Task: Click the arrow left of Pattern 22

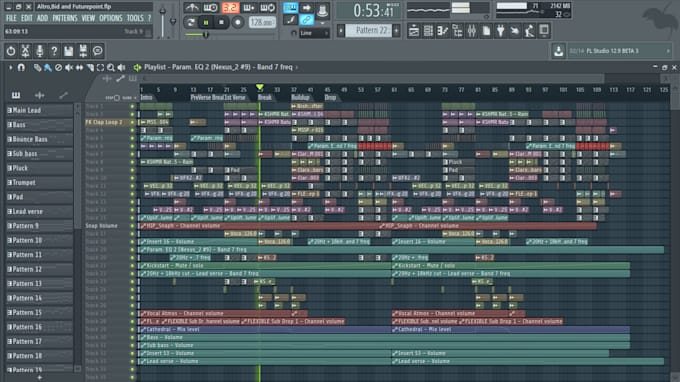Action: click(341, 30)
